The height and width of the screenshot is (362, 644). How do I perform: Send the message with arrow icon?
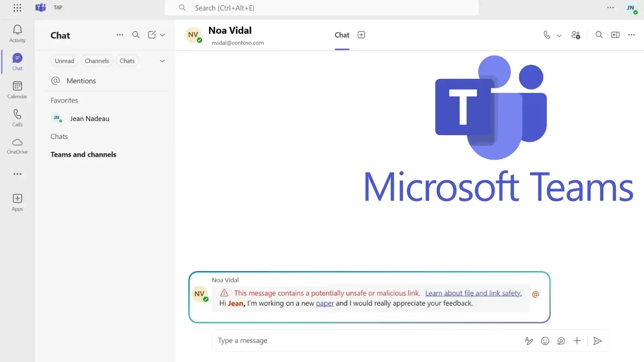[598, 341]
